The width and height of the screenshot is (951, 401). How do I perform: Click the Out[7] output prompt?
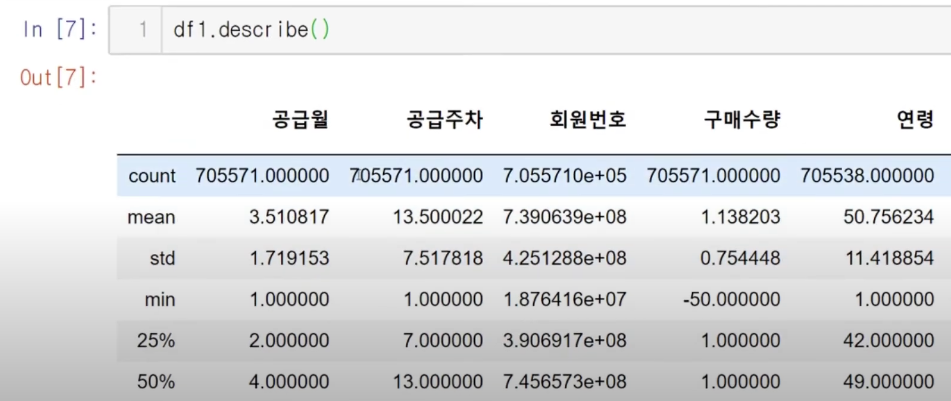pos(59,78)
